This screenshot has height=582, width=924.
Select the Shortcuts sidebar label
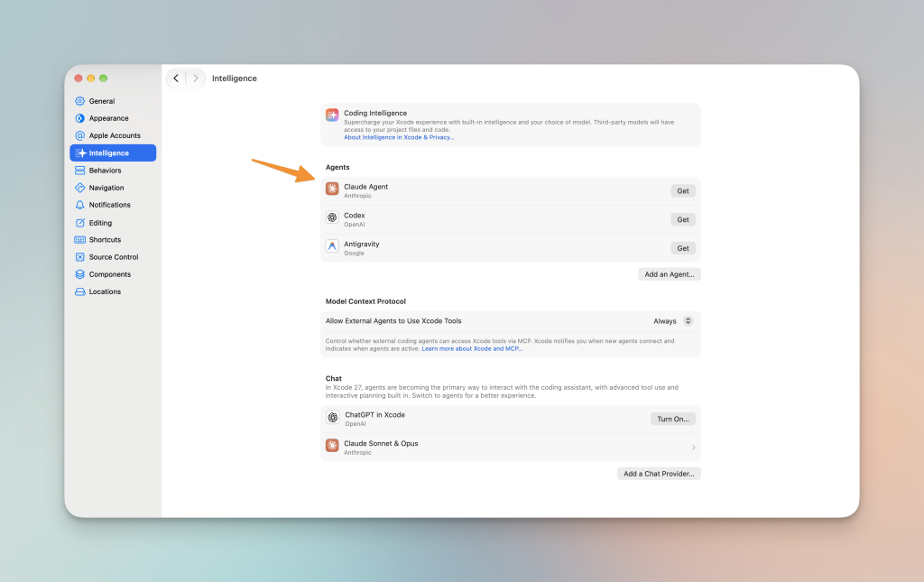click(x=105, y=240)
